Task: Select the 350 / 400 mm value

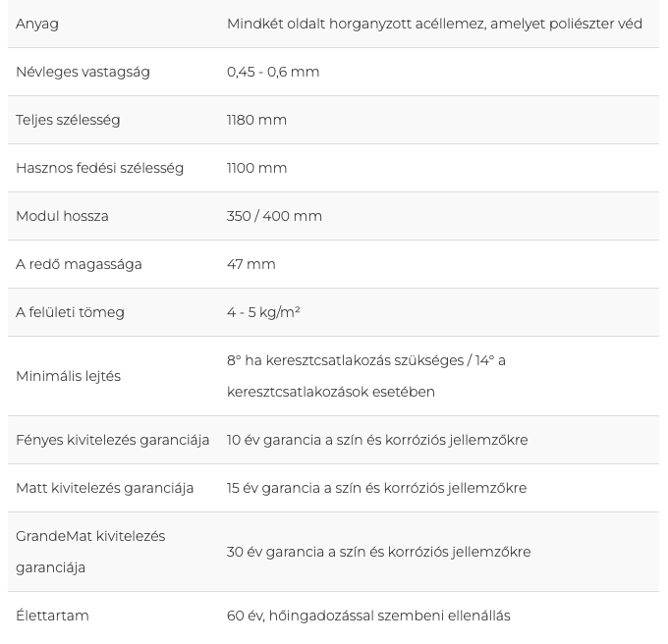Action: point(274,216)
